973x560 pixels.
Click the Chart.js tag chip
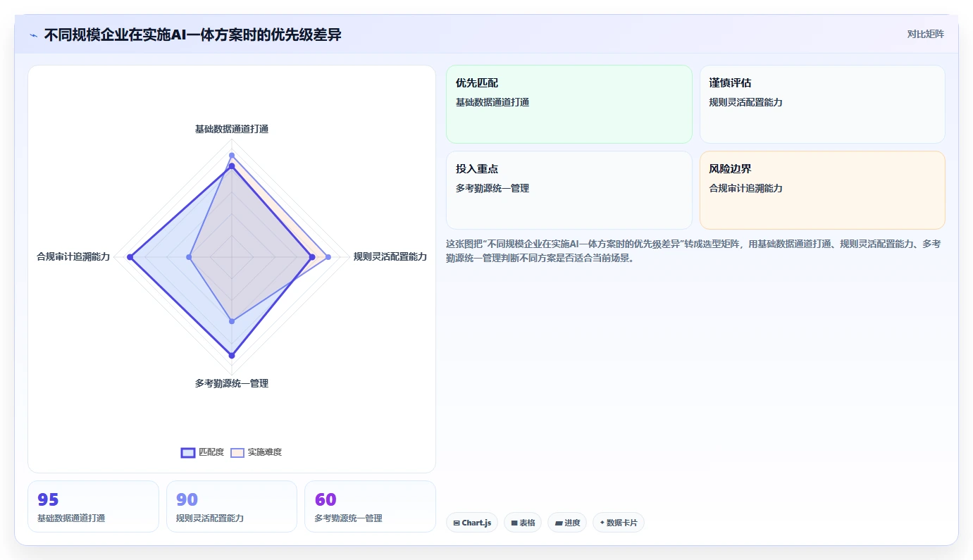coord(472,523)
